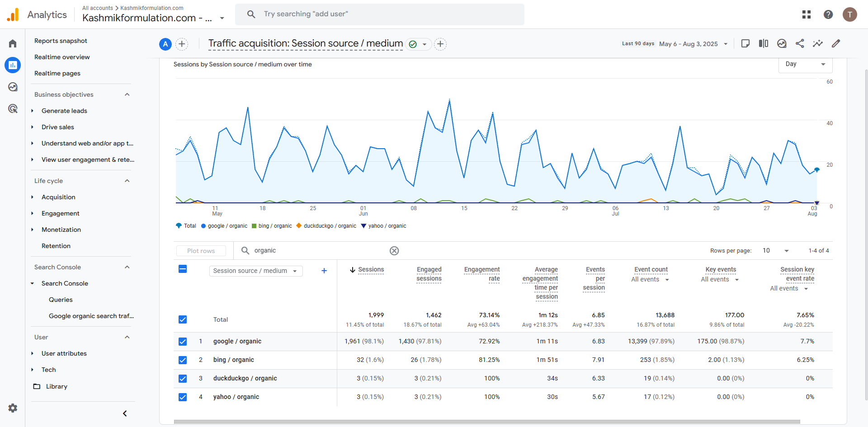Open Key events All events dropdown
868x427 pixels.
(720, 280)
